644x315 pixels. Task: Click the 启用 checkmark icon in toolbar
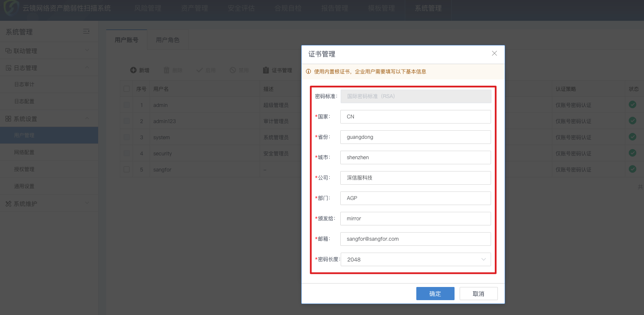200,70
